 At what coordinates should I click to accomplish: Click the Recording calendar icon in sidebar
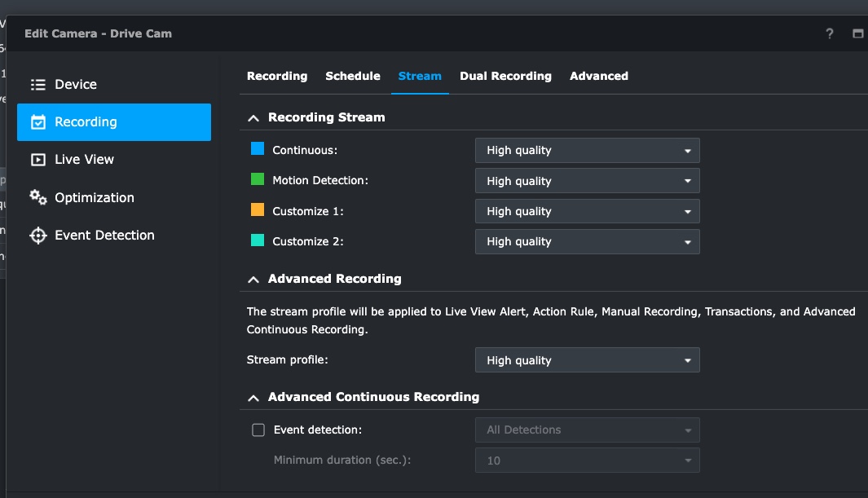coord(37,122)
